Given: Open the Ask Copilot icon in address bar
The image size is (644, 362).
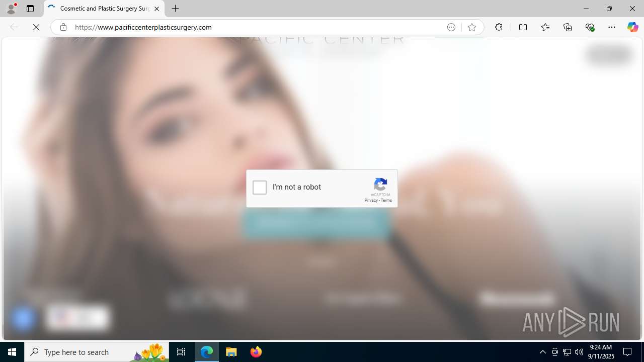Looking at the screenshot, I should [451, 27].
